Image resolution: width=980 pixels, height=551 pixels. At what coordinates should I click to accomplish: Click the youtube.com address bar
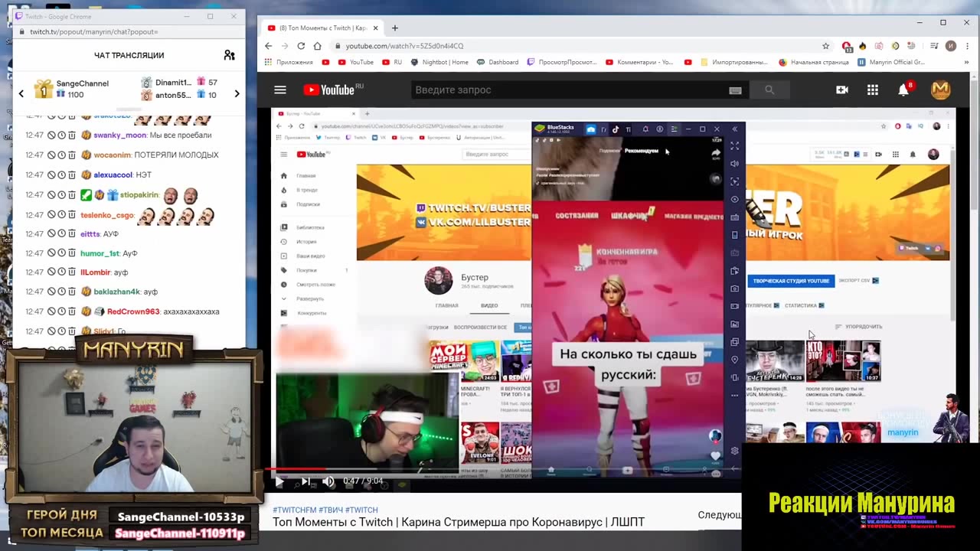click(574, 46)
